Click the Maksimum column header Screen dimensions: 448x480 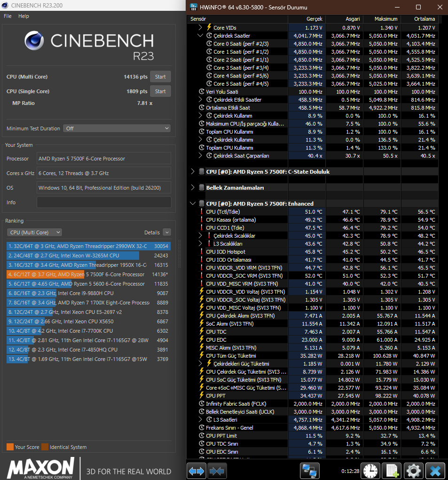click(382, 19)
